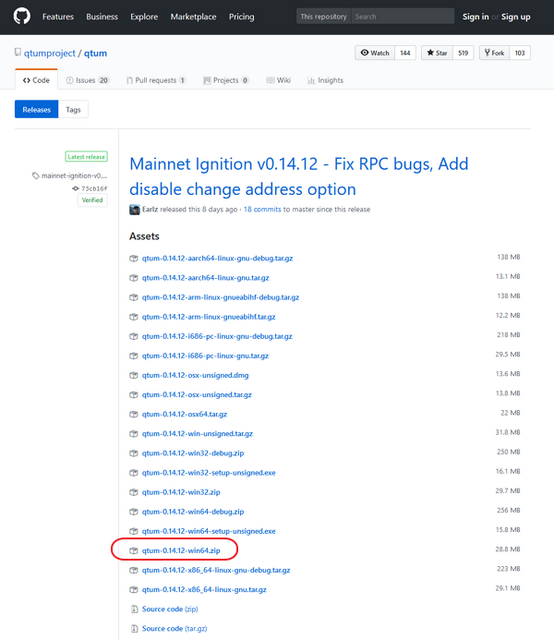The image size is (554, 640).
Task: Download qtum-0.14.12-osx64.tar.gz
Action: tap(185, 414)
